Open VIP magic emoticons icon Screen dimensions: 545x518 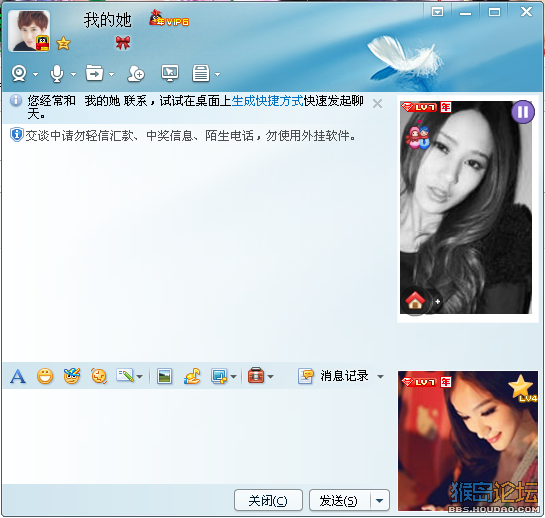72,376
